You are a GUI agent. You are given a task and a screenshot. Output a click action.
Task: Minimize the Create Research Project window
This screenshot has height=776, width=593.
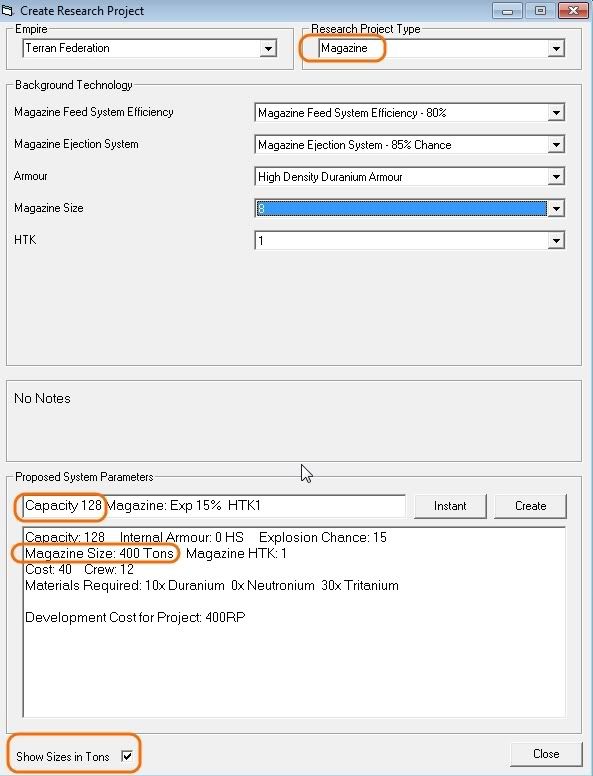(x=507, y=10)
